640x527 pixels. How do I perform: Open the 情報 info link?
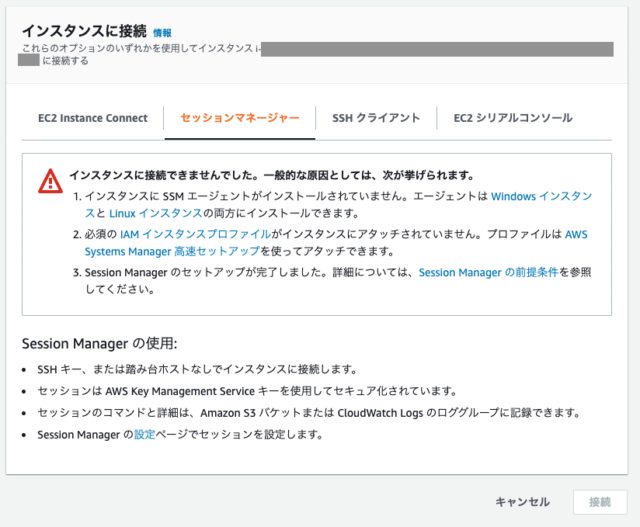(162, 33)
